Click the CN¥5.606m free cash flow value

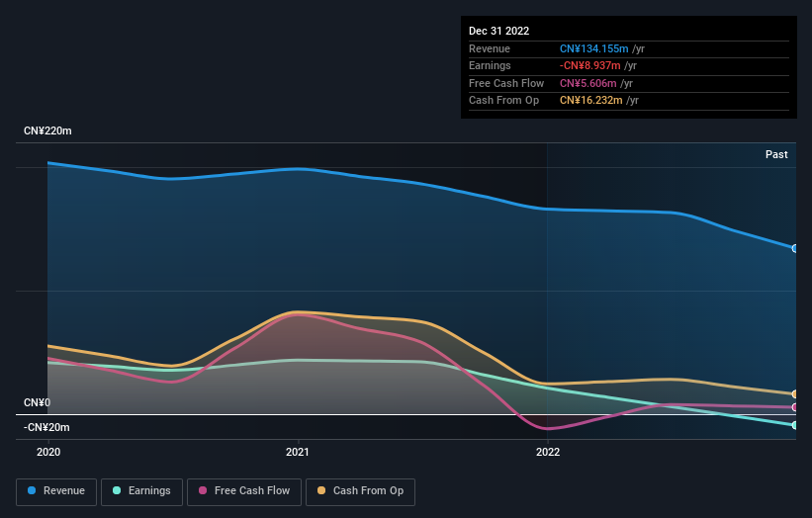pos(587,83)
